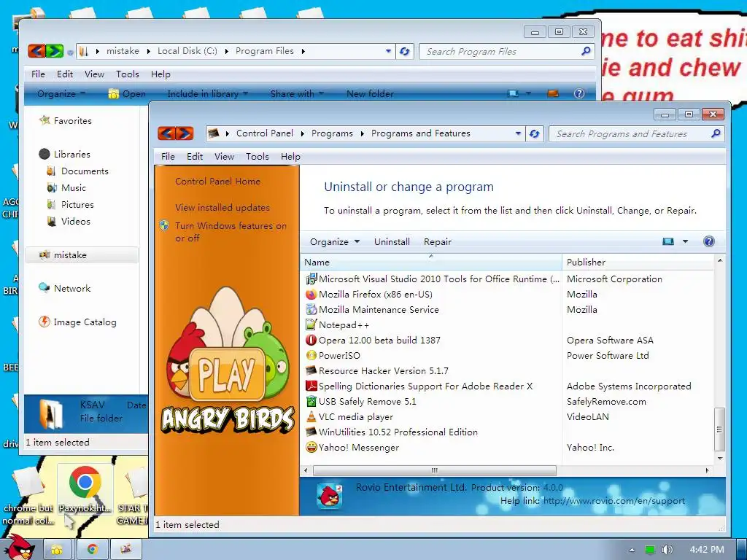Click the VLC media player cone icon
Image resolution: width=747 pixels, height=560 pixels.
tap(311, 416)
